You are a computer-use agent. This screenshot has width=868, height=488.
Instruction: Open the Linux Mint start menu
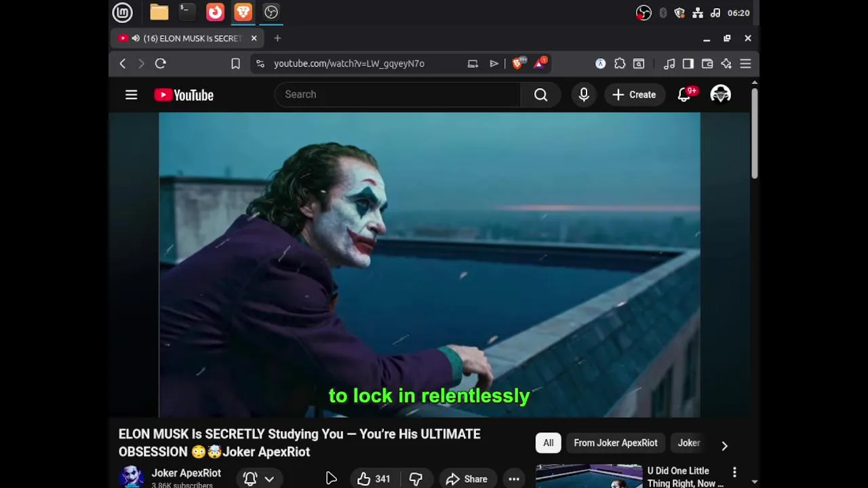pyautogui.click(x=123, y=12)
